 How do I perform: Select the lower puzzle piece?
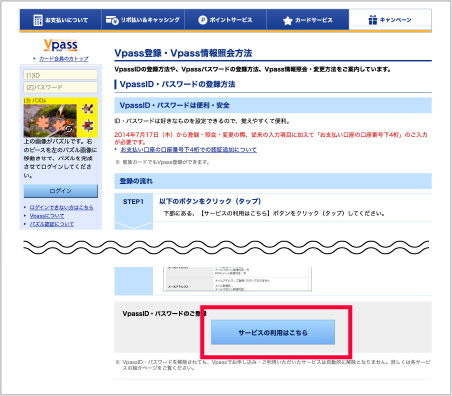click(88, 126)
